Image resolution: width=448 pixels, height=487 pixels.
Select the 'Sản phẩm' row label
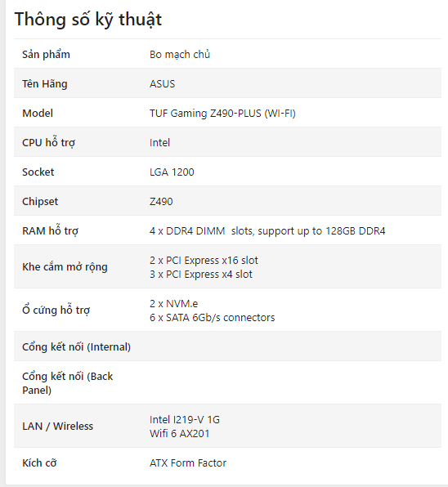46,55
